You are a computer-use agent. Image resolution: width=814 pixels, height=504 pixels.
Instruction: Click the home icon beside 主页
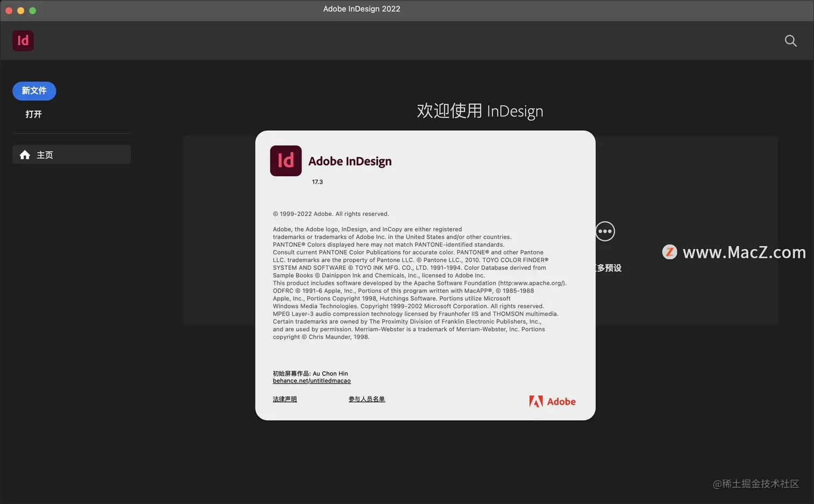click(x=25, y=155)
